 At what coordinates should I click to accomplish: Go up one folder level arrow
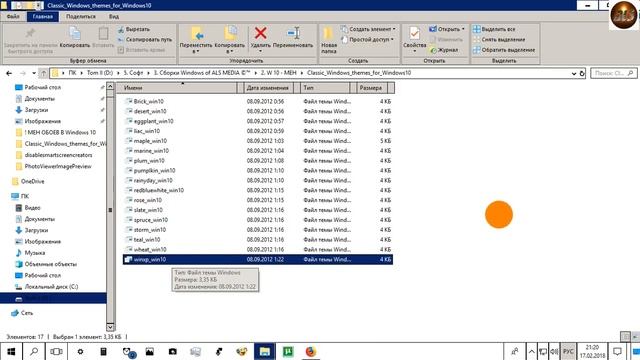click(x=43, y=73)
